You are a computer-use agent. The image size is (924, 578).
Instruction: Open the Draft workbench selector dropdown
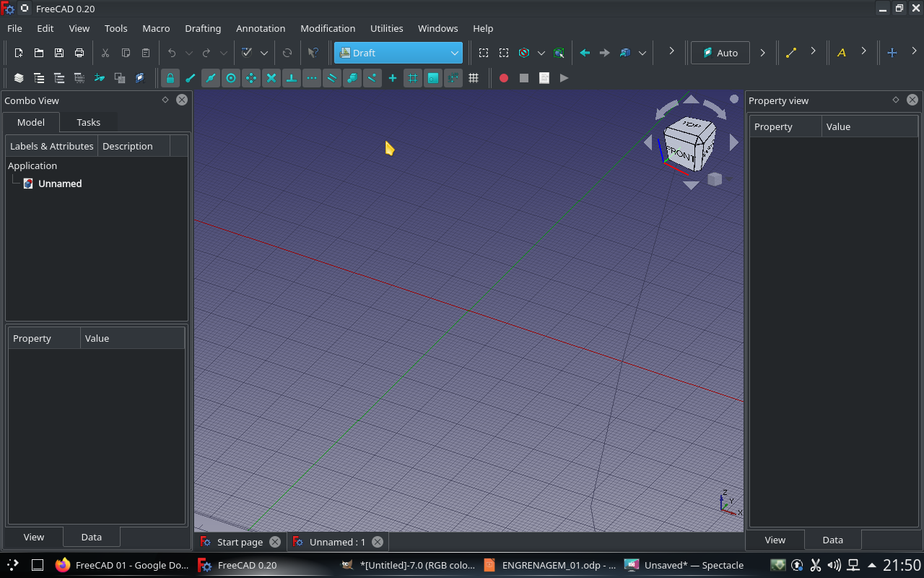pyautogui.click(x=455, y=52)
